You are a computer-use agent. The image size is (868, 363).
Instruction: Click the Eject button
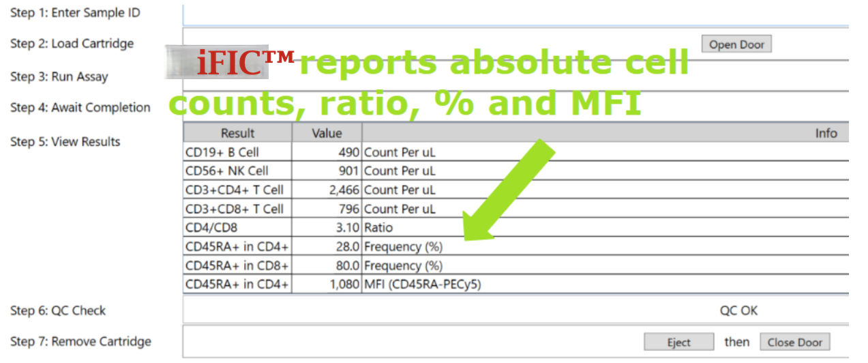pyautogui.click(x=679, y=343)
